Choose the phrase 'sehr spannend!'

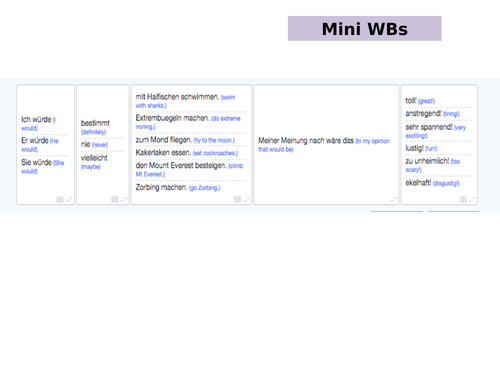(x=429, y=127)
